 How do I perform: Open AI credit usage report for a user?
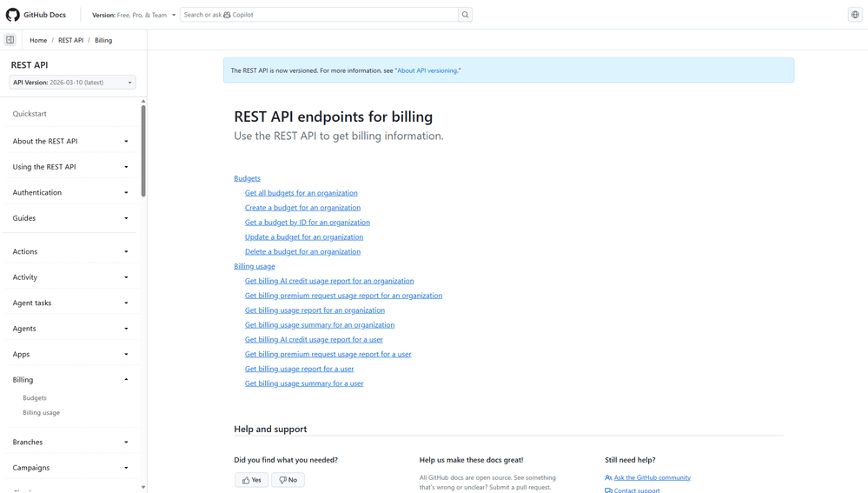point(314,340)
